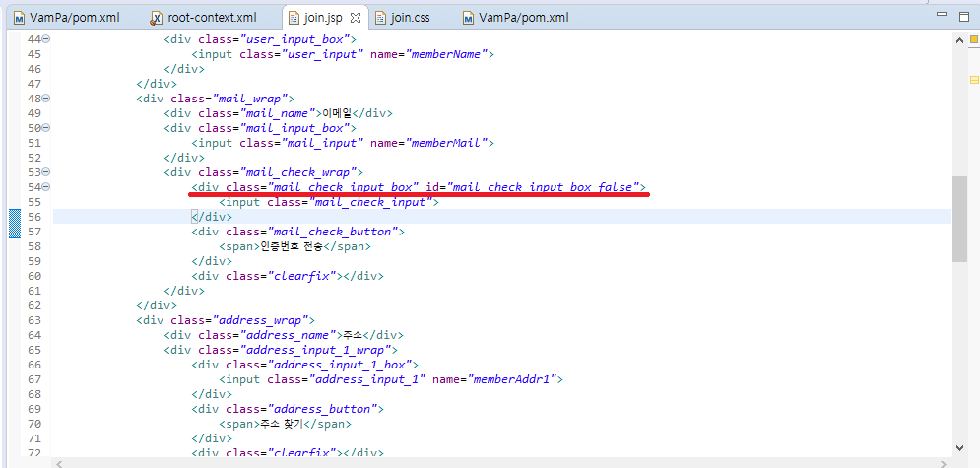Click "clearfix" on line 60

pyautogui.click(x=301, y=276)
